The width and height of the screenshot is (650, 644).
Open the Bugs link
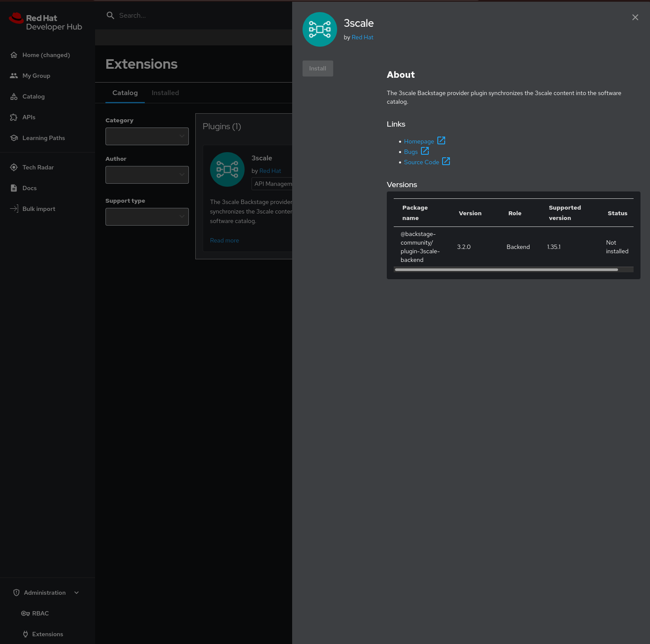(411, 152)
